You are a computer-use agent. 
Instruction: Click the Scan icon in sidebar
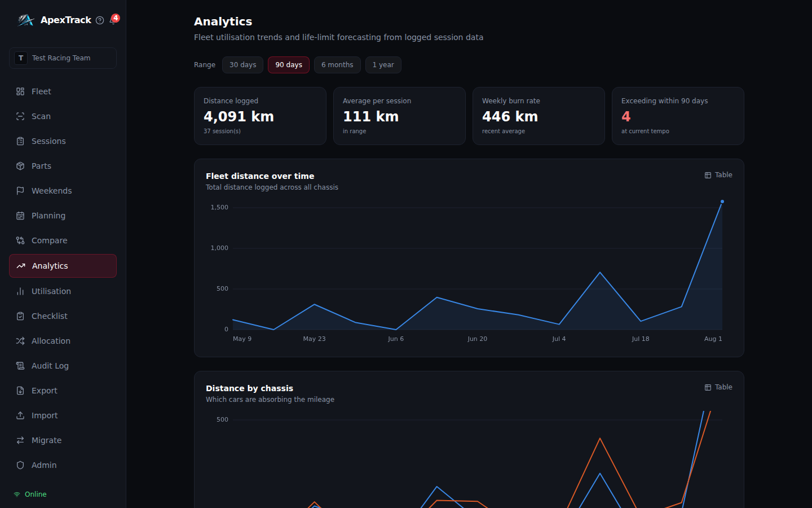[20, 116]
